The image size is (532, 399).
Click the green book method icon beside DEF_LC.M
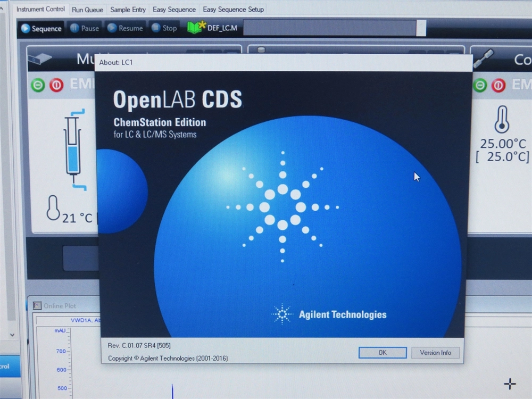click(196, 28)
